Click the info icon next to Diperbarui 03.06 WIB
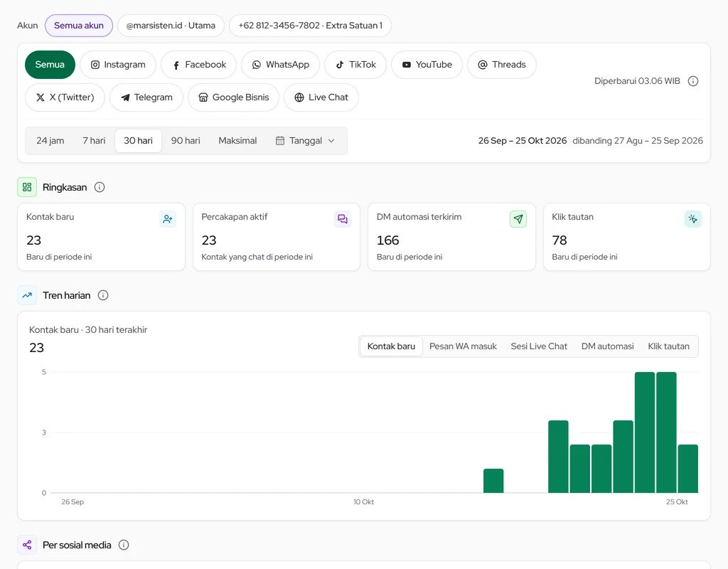This screenshot has width=728, height=569. coord(693,81)
